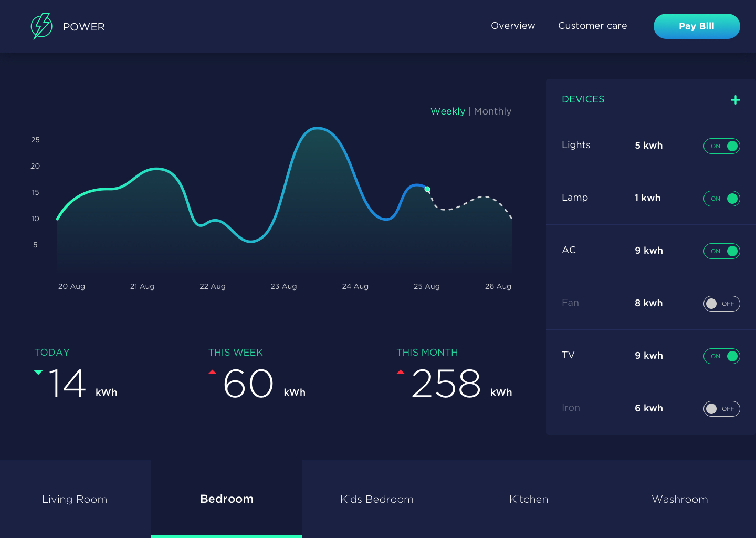The height and width of the screenshot is (538, 756).
Task: Click the 22 Aug axis label
Action: [213, 286]
